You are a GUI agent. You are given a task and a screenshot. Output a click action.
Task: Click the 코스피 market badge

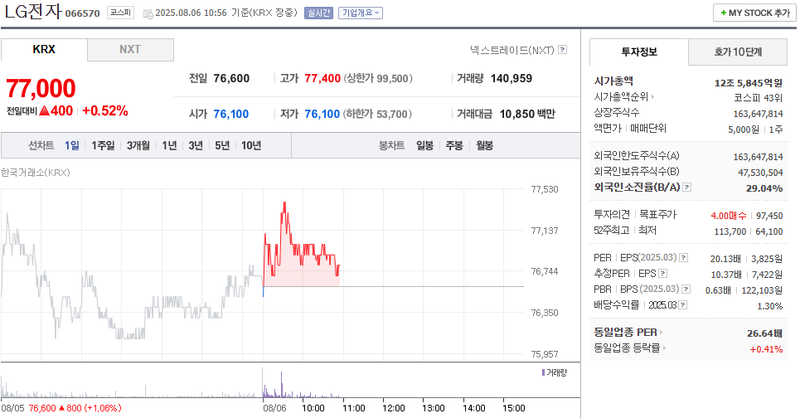(120, 13)
